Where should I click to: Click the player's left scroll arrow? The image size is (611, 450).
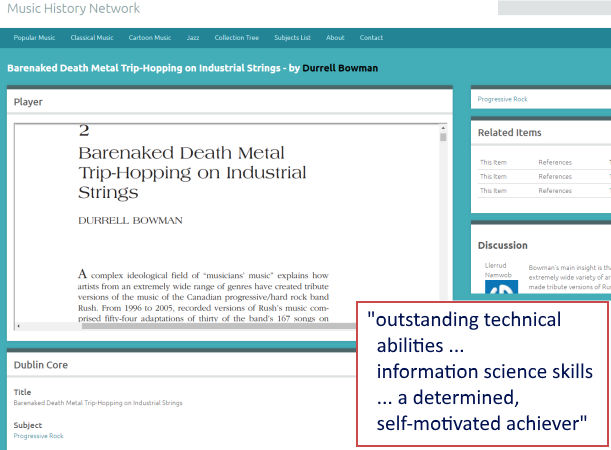[x=19, y=326]
